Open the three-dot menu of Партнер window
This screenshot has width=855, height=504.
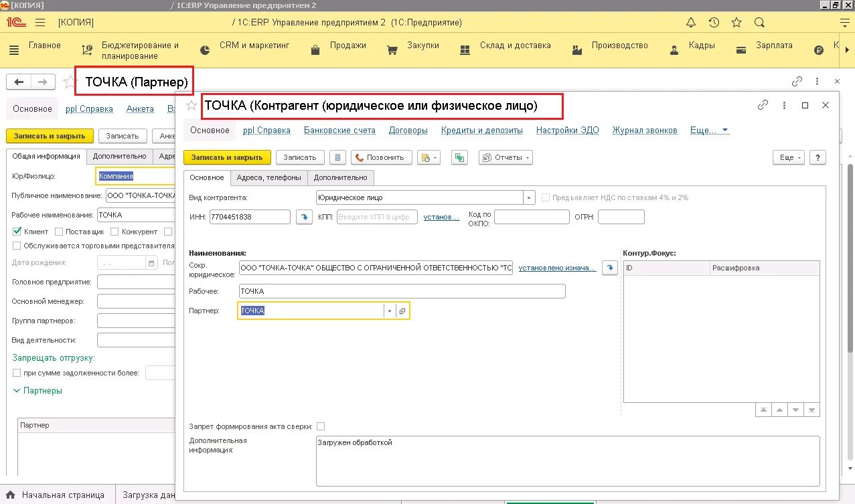tap(817, 82)
